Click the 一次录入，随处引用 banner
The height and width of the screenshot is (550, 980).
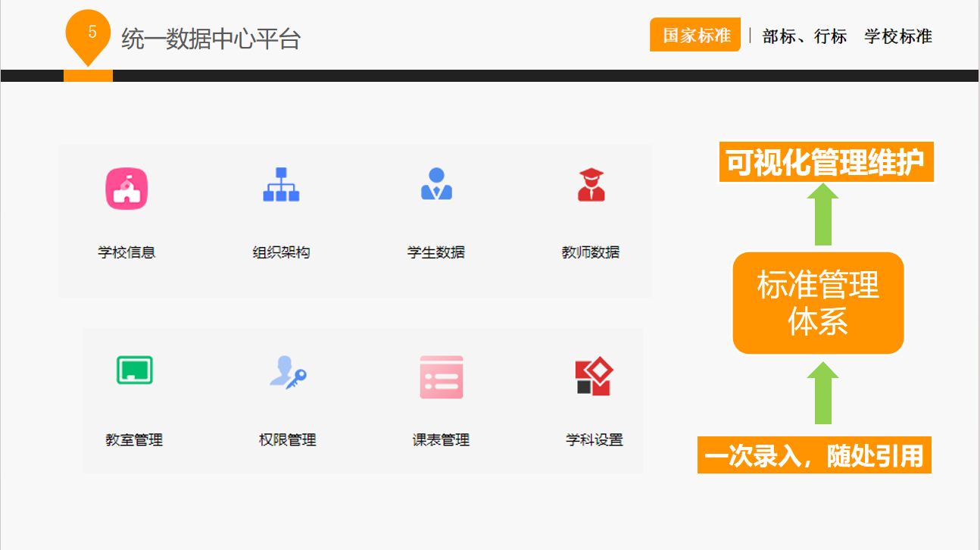814,455
